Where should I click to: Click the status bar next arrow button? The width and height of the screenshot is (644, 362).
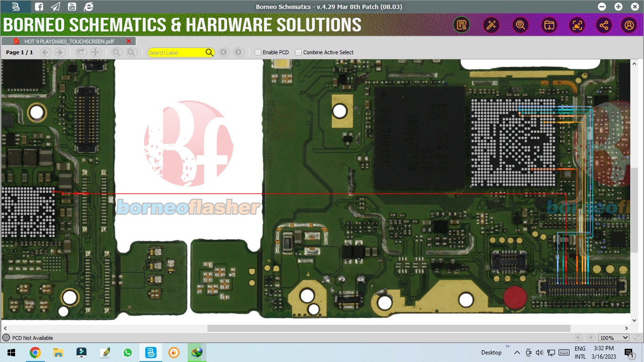click(591, 337)
